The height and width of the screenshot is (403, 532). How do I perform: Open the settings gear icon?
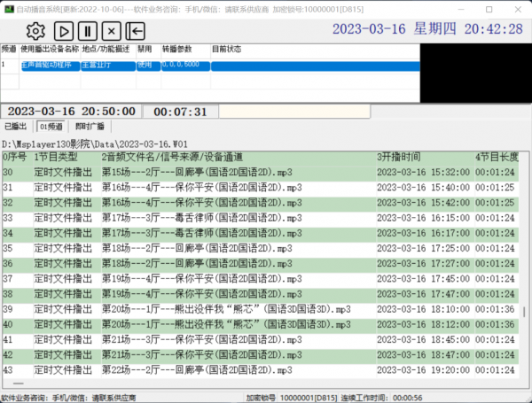(x=35, y=31)
